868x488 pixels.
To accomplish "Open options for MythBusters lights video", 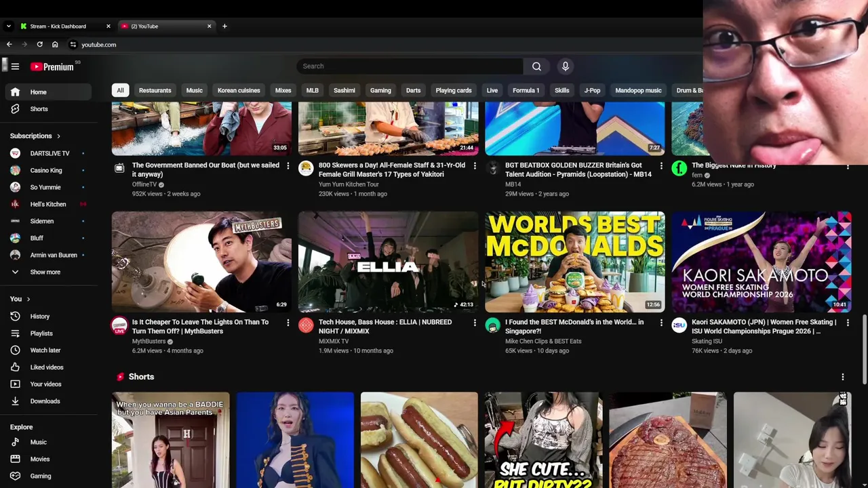I will point(288,323).
